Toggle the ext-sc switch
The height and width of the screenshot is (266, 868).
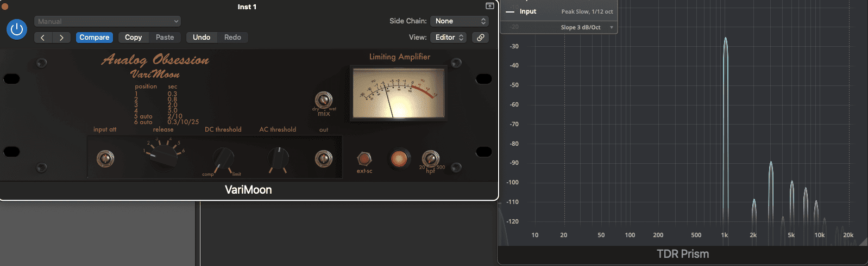click(364, 159)
